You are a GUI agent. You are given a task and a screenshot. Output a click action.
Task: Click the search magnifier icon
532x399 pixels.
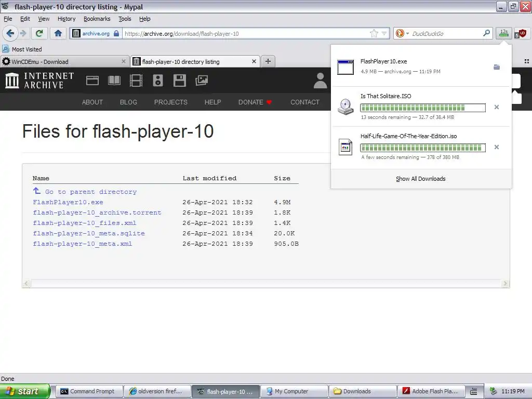(486, 33)
